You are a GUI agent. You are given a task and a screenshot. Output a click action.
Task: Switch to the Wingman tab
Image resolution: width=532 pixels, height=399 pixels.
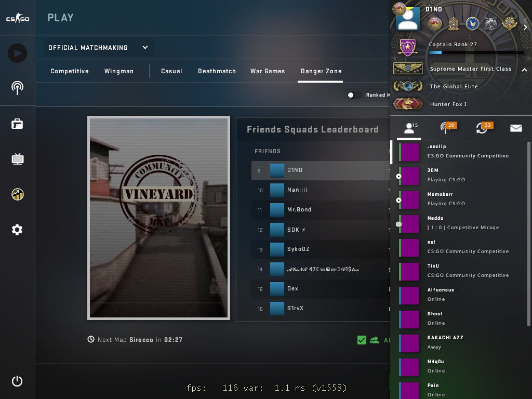119,71
